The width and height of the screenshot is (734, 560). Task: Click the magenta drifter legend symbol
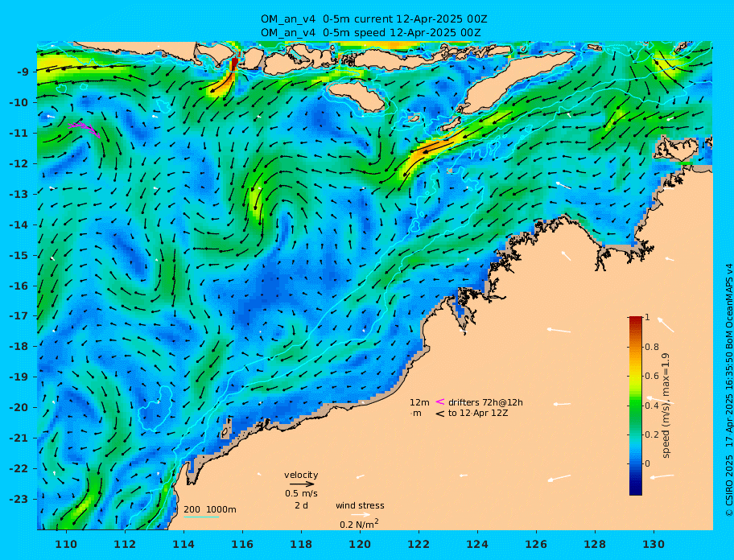[x=440, y=401]
